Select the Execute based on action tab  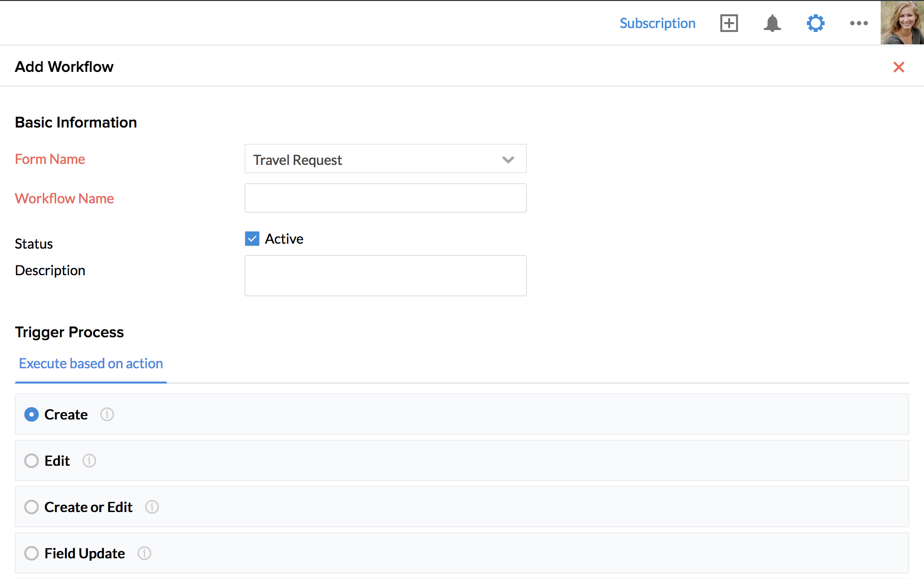91,363
